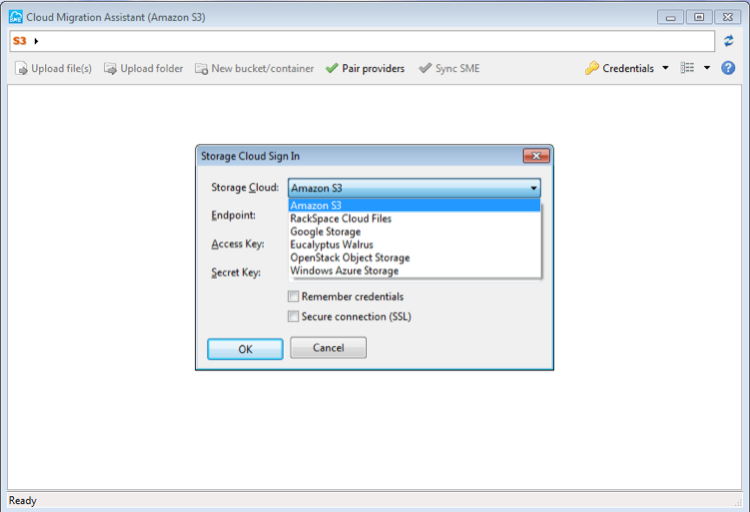Click Pair providers in the toolbar
The width and height of the screenshot is (750, 512).
tap(365, 68)
